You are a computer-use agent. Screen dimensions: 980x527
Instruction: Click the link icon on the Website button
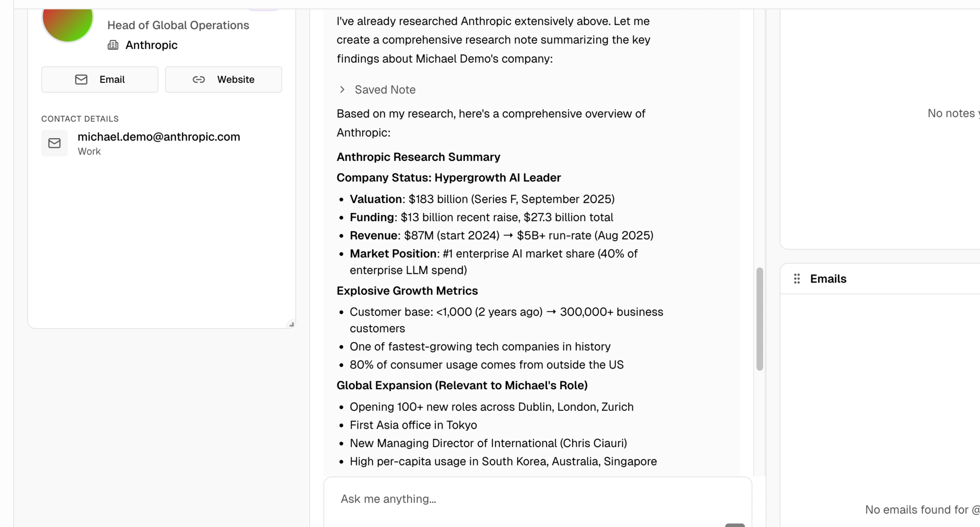(x=199, y=80)
